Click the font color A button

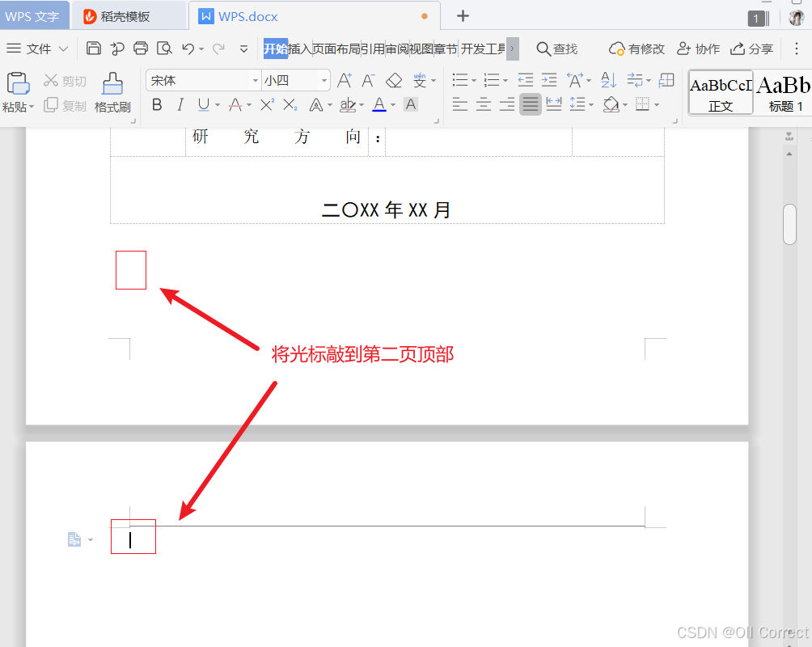tap(379, 104)
